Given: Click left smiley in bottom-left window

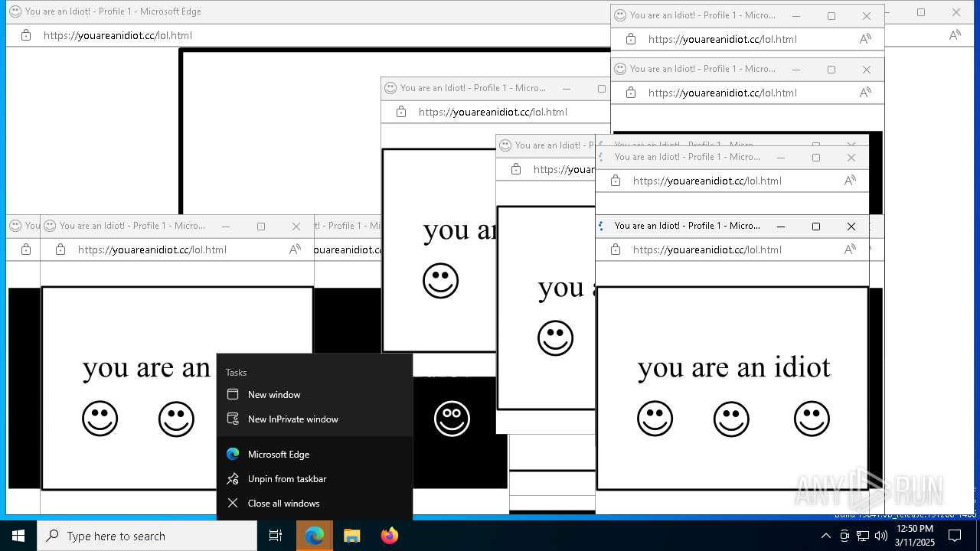Looking at the screenshot, I should [100, 419].
